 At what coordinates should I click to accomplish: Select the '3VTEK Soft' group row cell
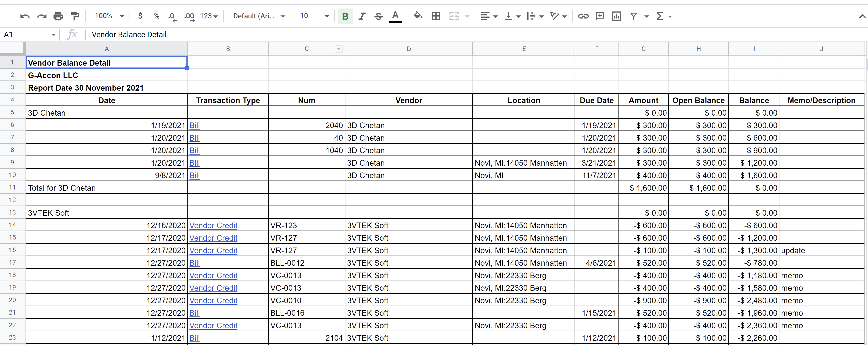[107, 213]
